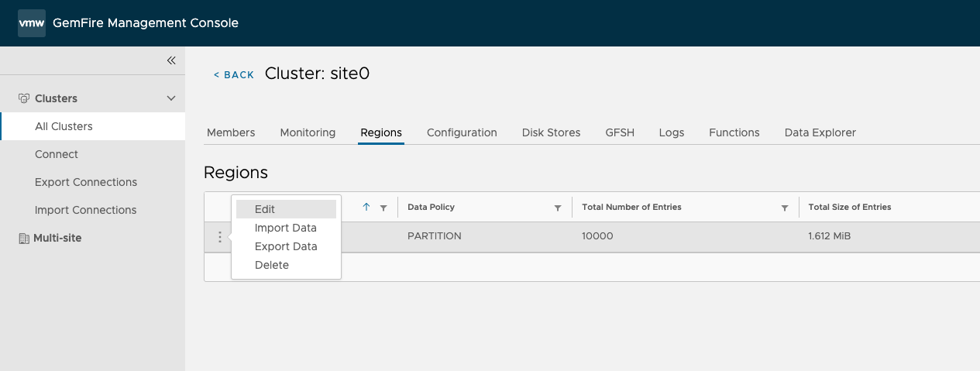Open the row actions three-dot menu
Viewport: 980px width, 371px height.
(x=219, y=237)
